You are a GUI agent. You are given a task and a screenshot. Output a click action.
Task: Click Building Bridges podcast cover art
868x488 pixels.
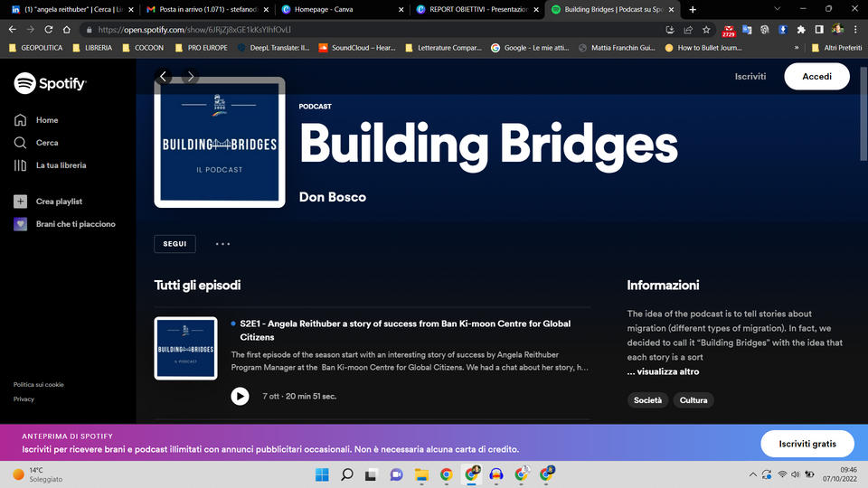click(220, 142)
